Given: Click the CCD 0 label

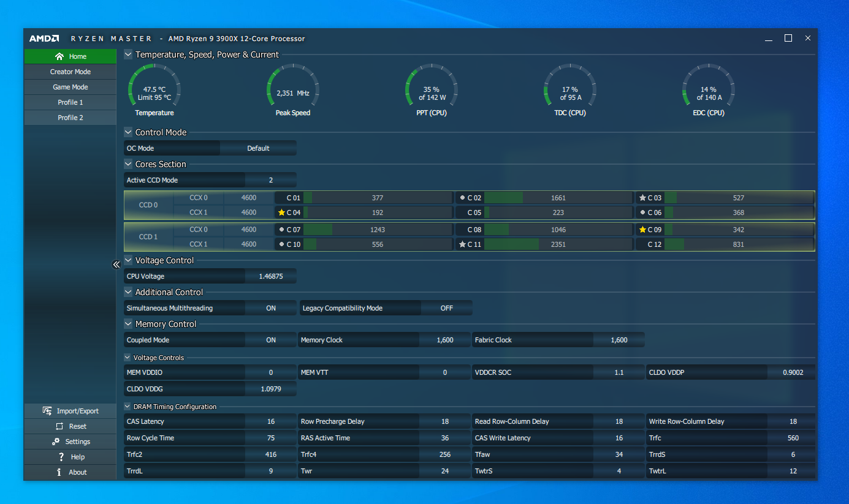Looking at the screenshot, I should [x=148, y=205].
